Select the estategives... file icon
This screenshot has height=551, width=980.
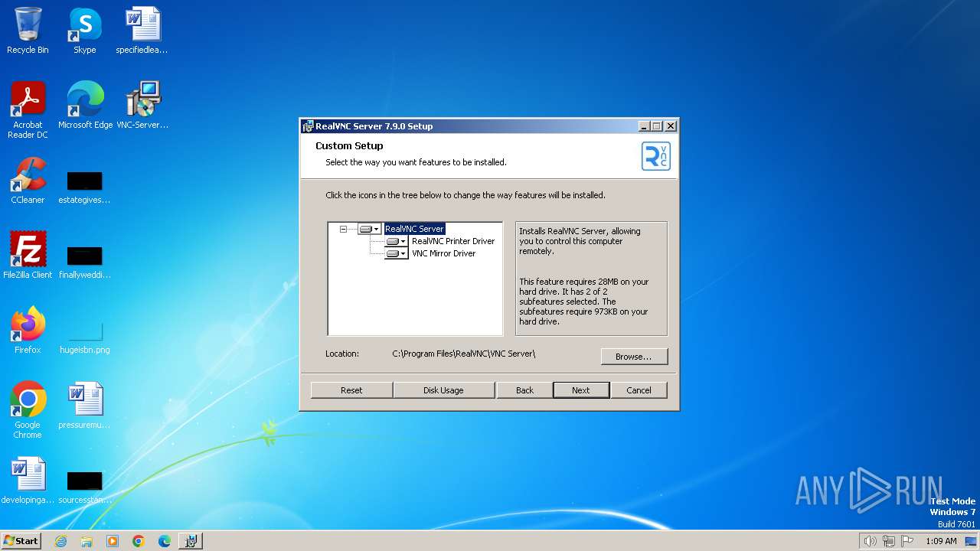[85, 188]
